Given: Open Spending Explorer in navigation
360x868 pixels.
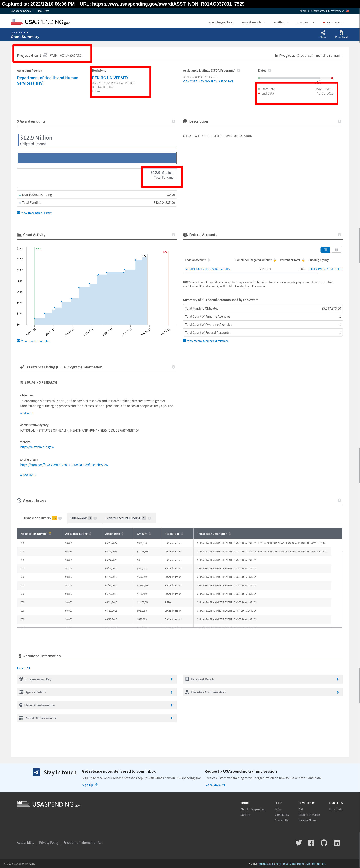Looking at the screenshot, I should click(221, 22).
